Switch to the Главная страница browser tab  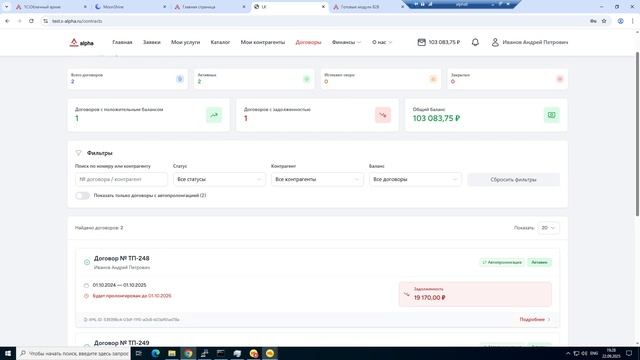coord(209,7)
